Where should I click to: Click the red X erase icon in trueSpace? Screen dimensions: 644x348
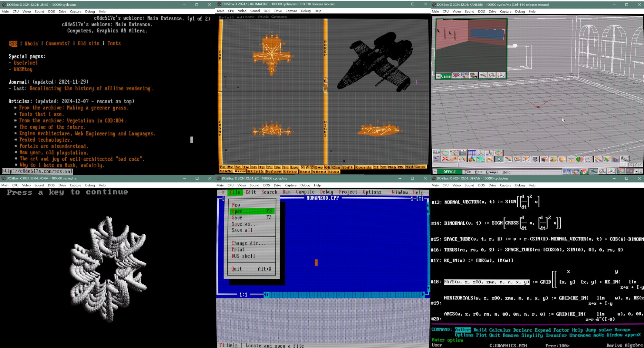click(x=445, y=159)
